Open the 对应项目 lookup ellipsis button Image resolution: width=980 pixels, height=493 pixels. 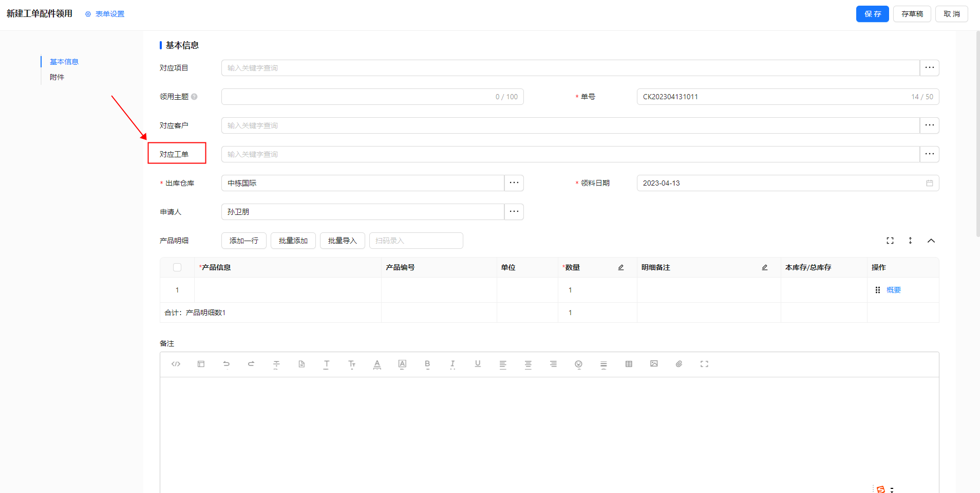click(x=930, y=68)
